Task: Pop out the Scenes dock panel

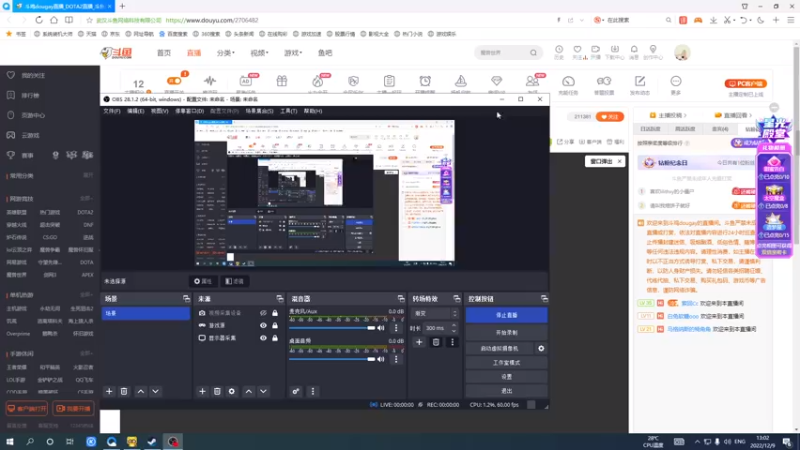Action: (186, 298)
